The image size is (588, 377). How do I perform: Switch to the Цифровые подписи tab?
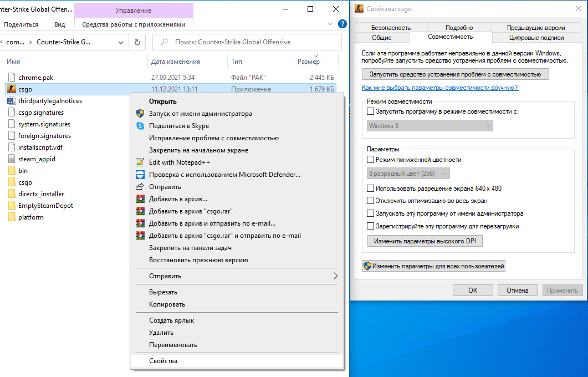coord(536,38)
